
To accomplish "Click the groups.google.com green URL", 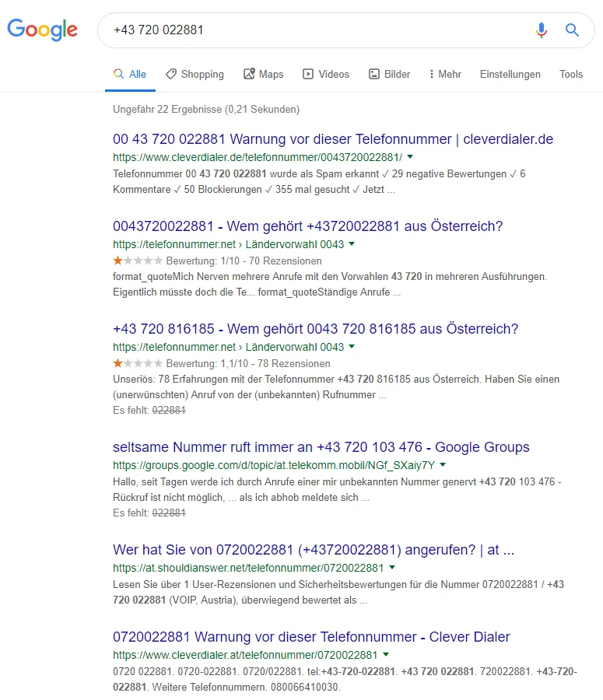I will [274, 465].
